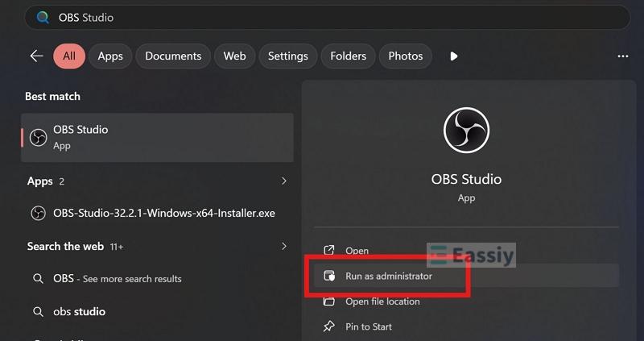Click the search magnifier icon in search box
Screen dimensions: 644x341
pos(43,17)
